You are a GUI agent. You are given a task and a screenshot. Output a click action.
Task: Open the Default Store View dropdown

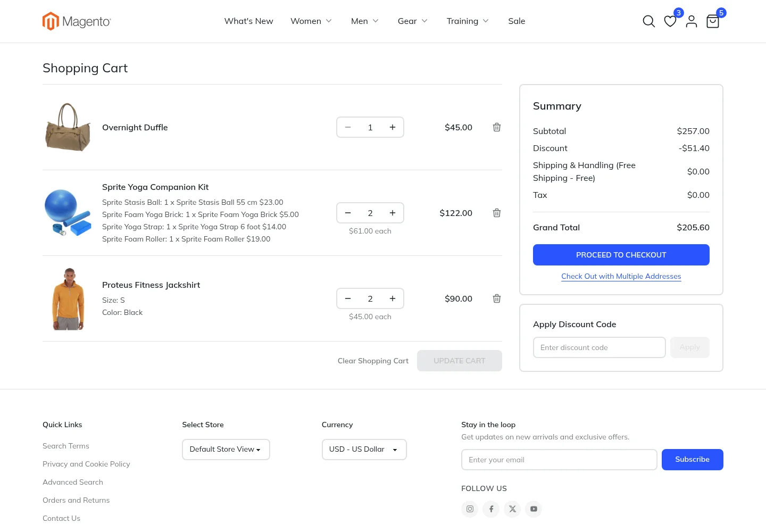(x=226, y=450)
